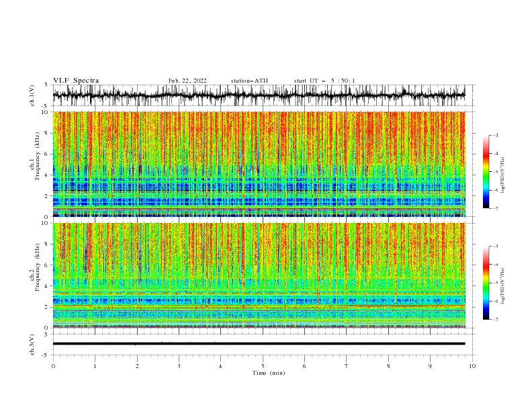The image size is (532, 411).
Task: Click time axis tick label '5'
Action: click(x=263, y=366)
